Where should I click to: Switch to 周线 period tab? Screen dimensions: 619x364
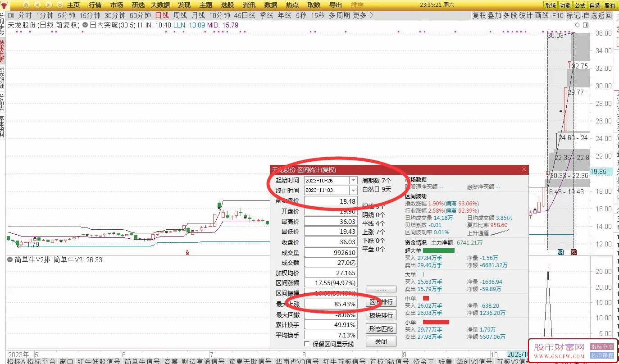tap(180, 15)
